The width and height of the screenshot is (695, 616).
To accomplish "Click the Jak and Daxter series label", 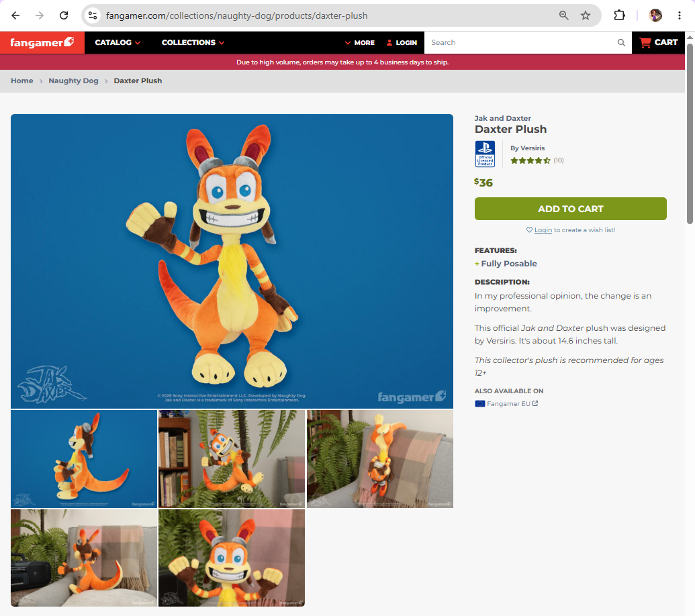I will click(x=503, y=118).
